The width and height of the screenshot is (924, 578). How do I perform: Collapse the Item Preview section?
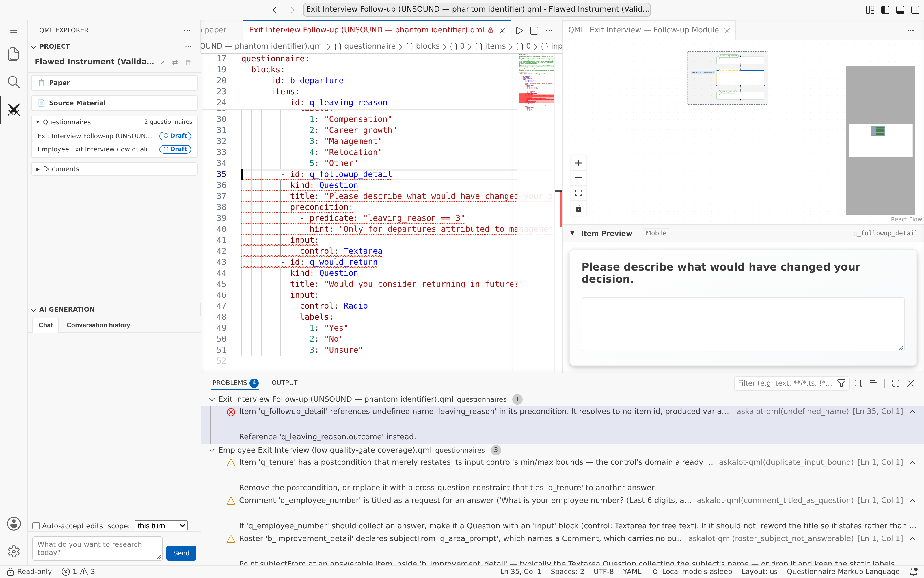(572, 233)
